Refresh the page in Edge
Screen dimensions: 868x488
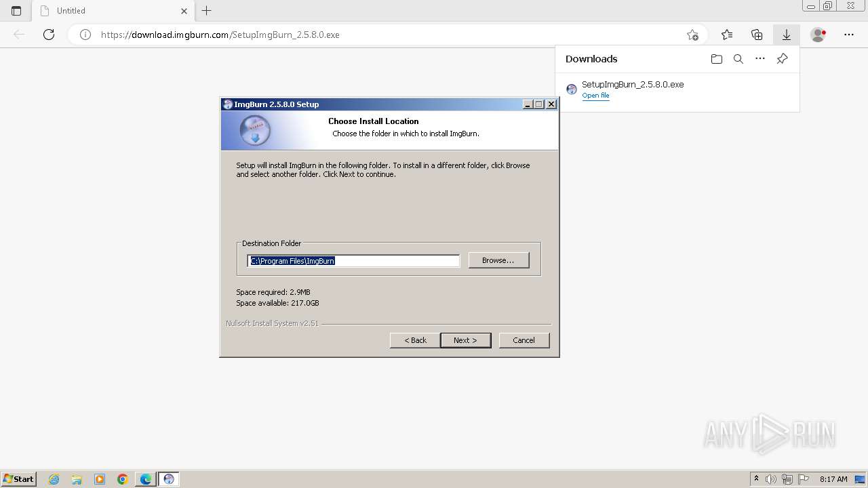[49, 35]
